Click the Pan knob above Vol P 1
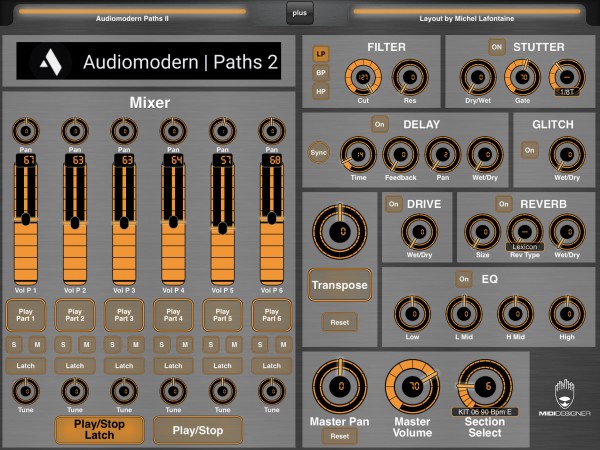 26,131
